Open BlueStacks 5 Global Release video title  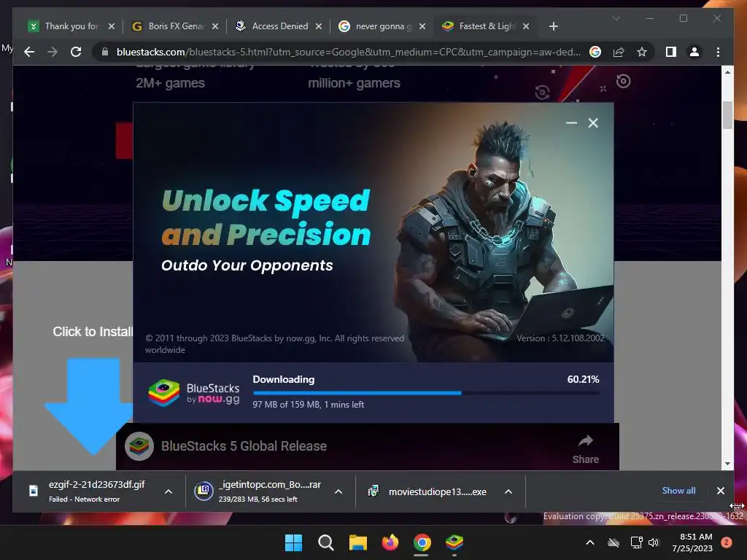(244, 446)
